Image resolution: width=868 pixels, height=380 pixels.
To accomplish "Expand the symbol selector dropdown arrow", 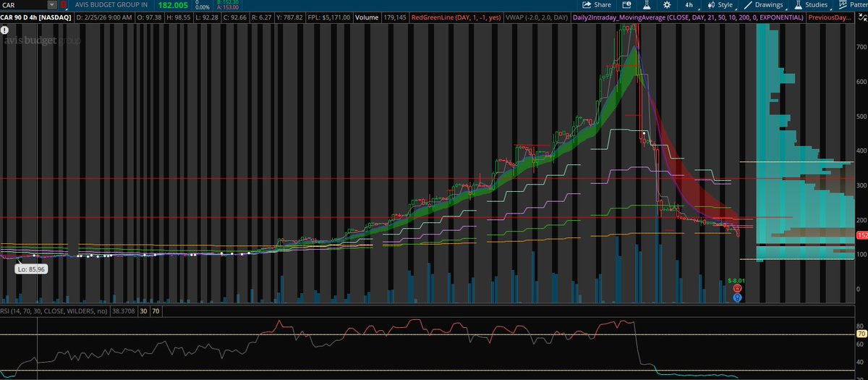I will pyautogui.click(x=51, y=5).
